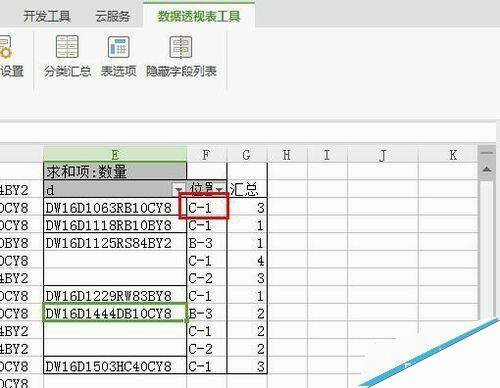Click the total value 4 in 汇总 column
This screenshot has width=500, height=388.
pos(247,260)
